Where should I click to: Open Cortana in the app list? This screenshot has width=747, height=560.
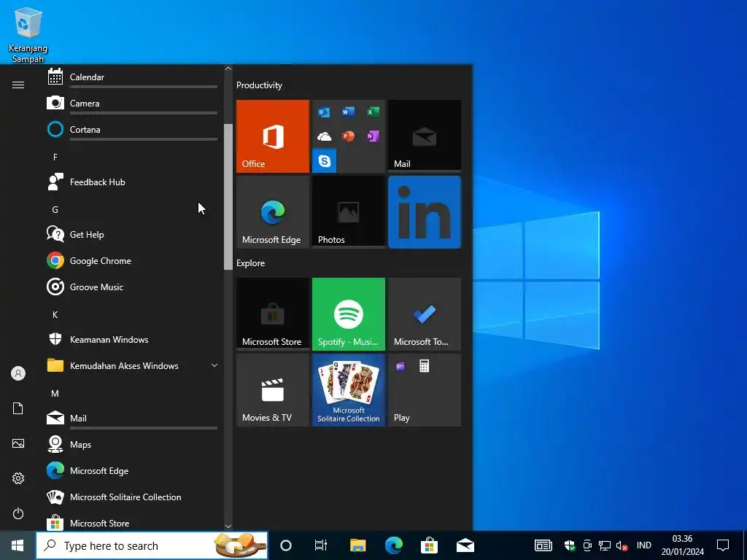coord(133,130)
